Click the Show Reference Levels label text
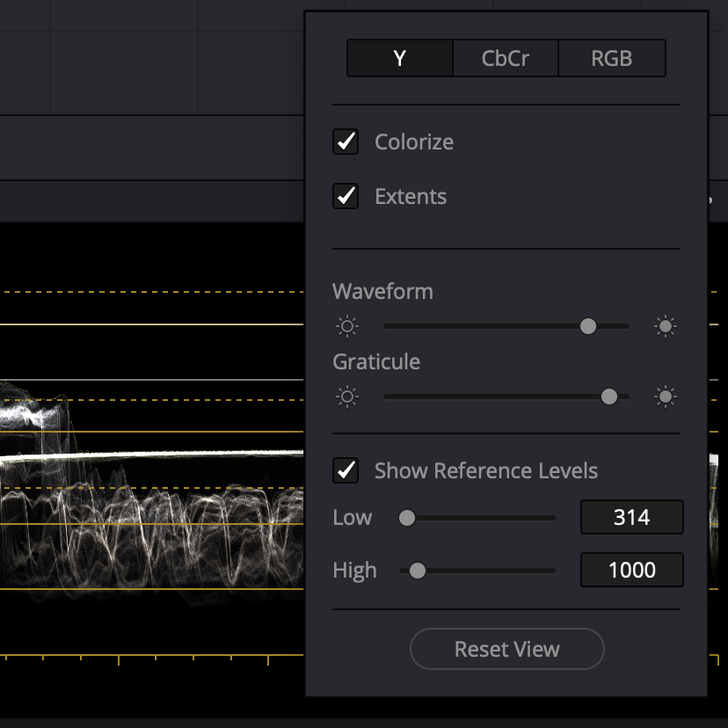The width and height of the screenshot is (728, 728). pos(485,470)
